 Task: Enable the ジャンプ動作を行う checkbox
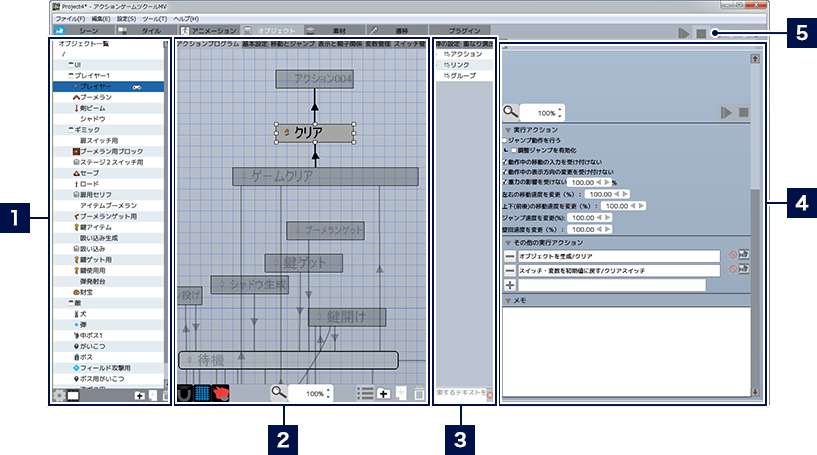coord(505,141)
